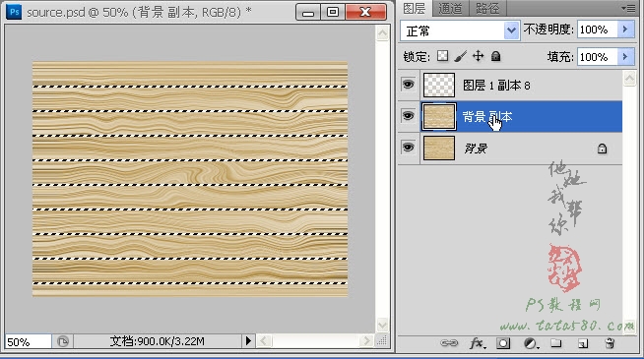Create a new layer group folder
Screen dimensions: 644x359
[x=556, y=343]
